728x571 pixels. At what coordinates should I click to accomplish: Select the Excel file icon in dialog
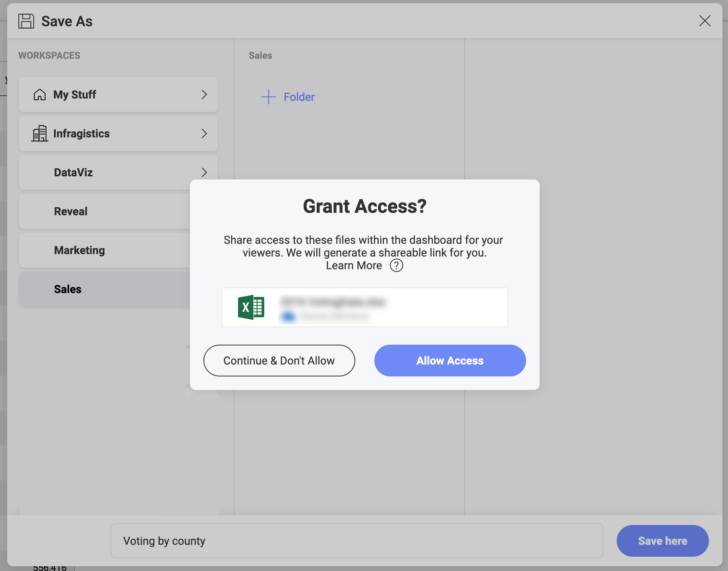coord(251,307)
